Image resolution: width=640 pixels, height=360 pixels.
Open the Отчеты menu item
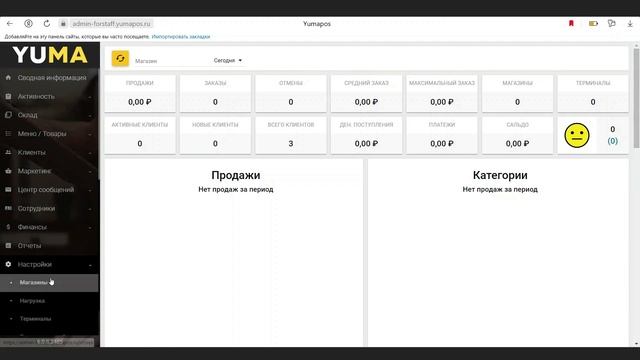pos(29,245)
